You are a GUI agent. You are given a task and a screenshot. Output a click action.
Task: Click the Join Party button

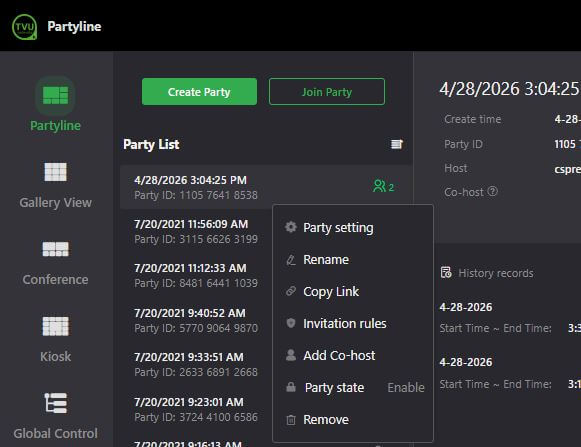coord(327,92)
